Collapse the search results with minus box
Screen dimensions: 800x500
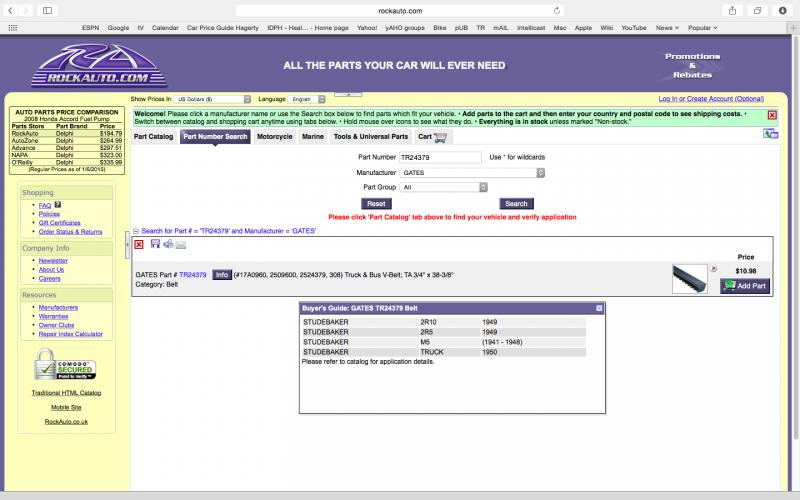click(x=136, y=231)
